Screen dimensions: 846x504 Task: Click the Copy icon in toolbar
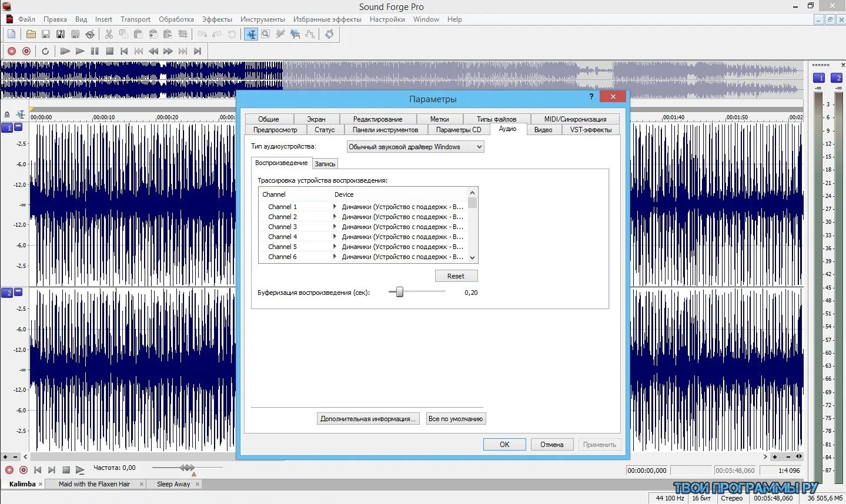coord(123,34)
